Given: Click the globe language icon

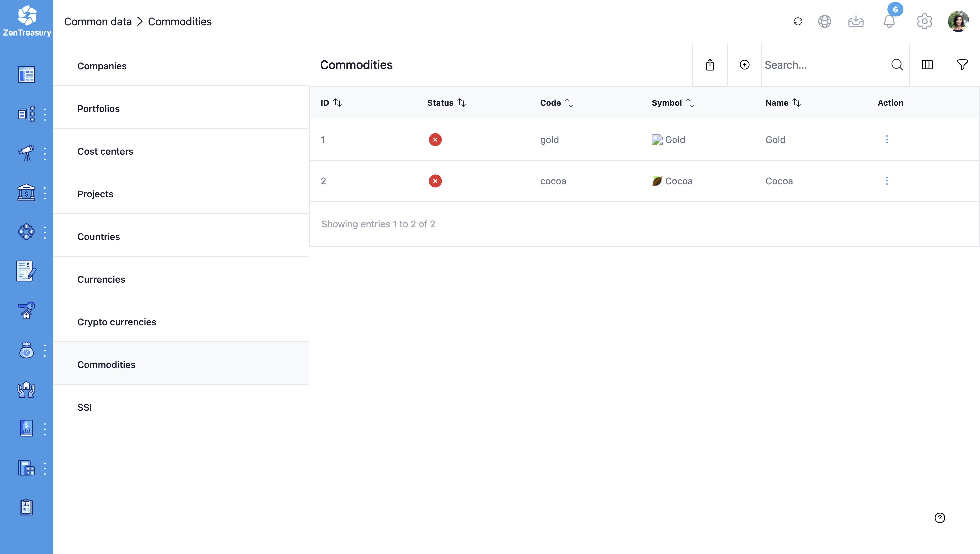Looking at the screenshot, I should [824, 21].
